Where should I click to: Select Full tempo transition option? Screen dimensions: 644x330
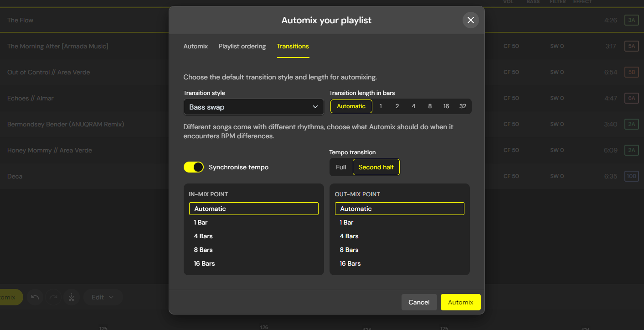pyautogui.click(x=341, y=167)
